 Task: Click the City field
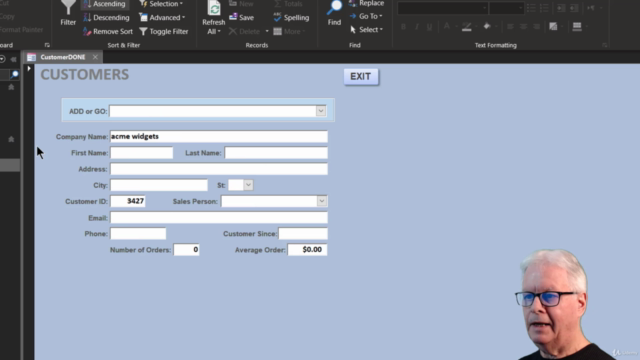[x=159, y=185]
